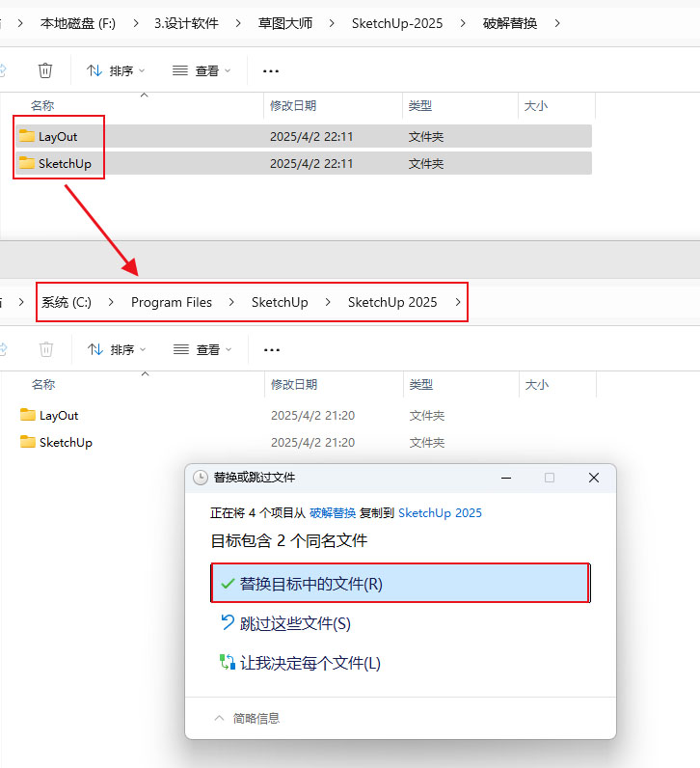This screenshot has height=768, width=700.
Task: Select SketchUp folder name in lower window
Action: pyautogui.click(x=67, y=443)
